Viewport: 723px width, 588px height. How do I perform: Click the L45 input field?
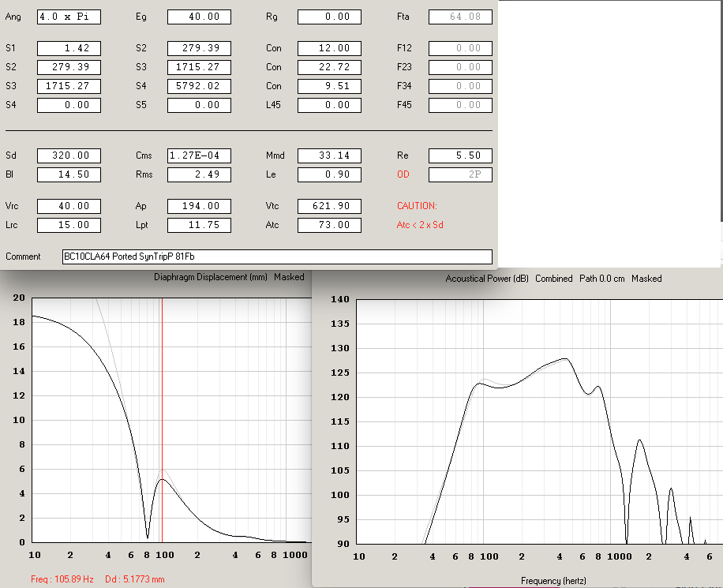tap(329, 105)
